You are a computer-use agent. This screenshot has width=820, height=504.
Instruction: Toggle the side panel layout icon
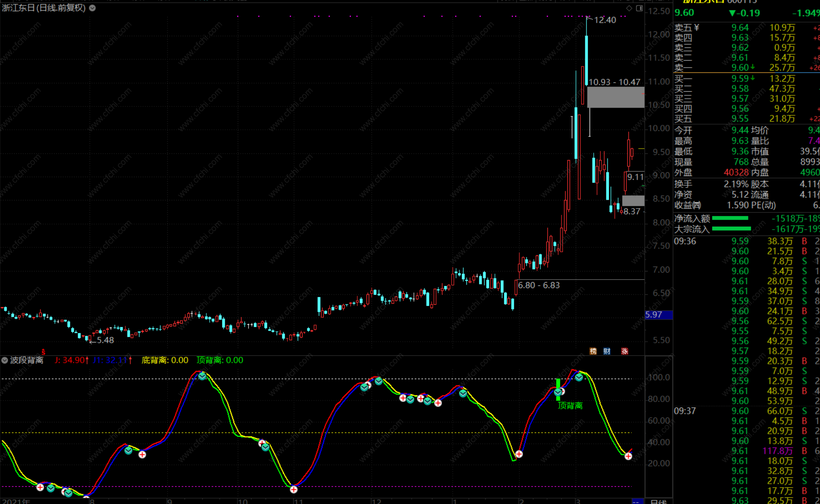coord(639,8)
